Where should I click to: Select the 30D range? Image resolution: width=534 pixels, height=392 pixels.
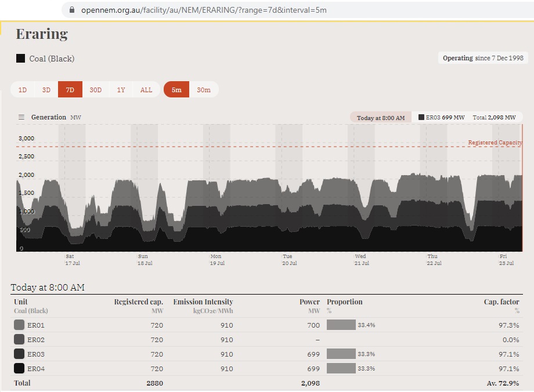[96, 90]
